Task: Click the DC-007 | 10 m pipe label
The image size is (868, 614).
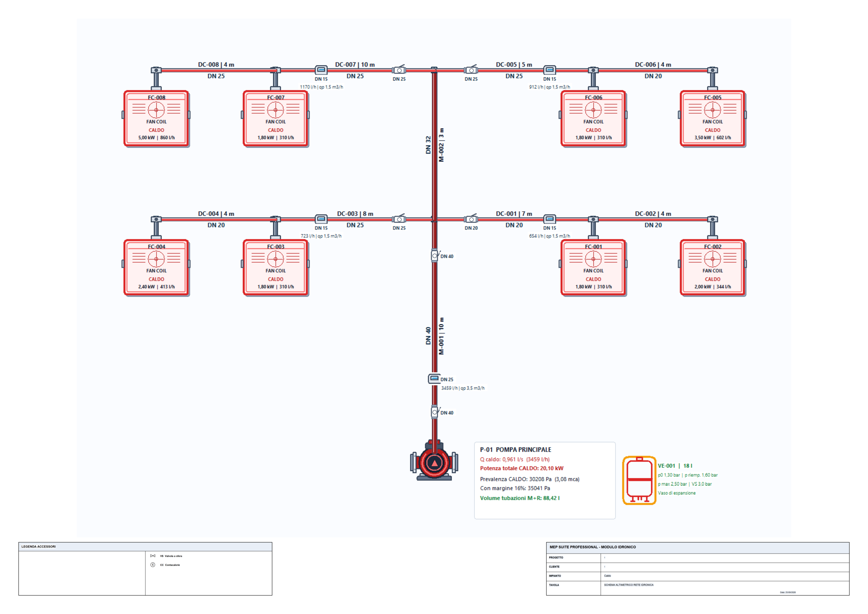Action: (x=355, y=65)
